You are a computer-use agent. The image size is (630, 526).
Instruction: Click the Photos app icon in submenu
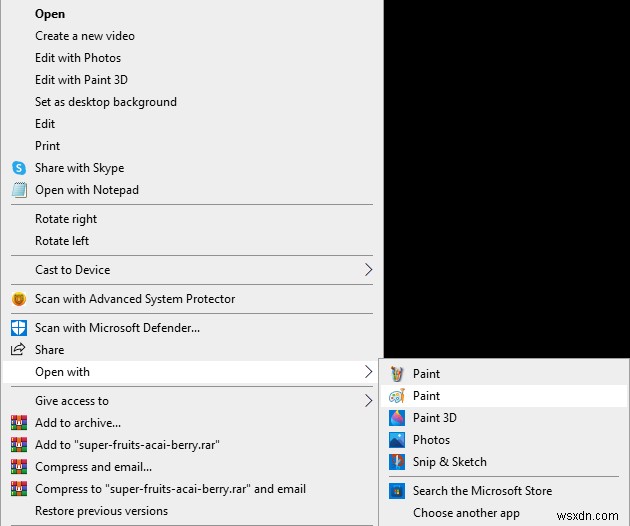[397, 440]
